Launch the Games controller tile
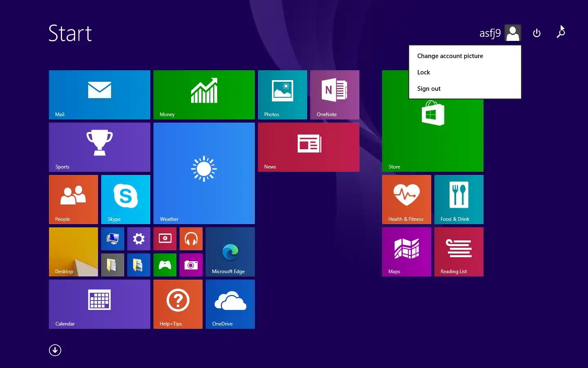Viewport: 588px width, 368px height. tap(165, 265)
